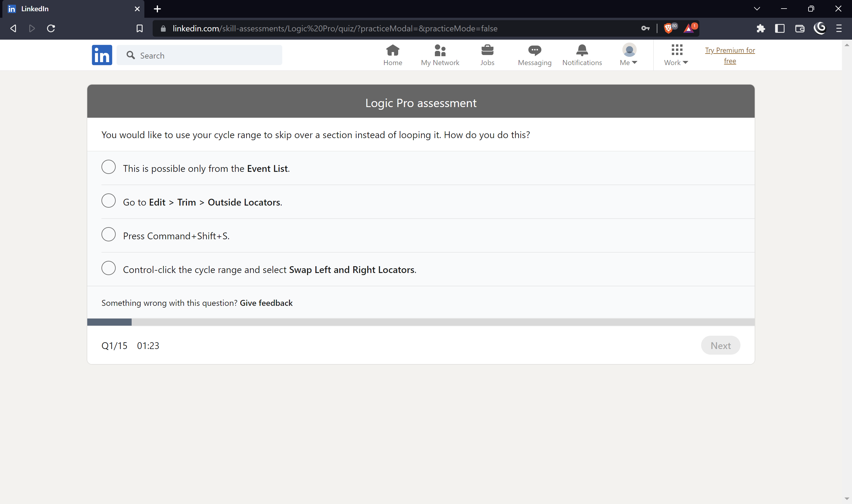Expand the Me profile dropdown

629,55
